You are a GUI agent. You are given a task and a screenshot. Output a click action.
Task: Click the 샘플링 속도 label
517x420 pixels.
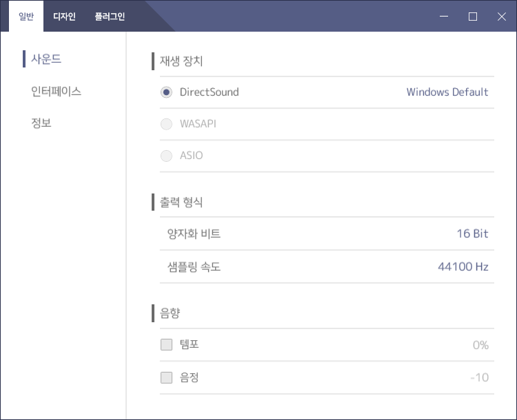[x=194, y=266]
